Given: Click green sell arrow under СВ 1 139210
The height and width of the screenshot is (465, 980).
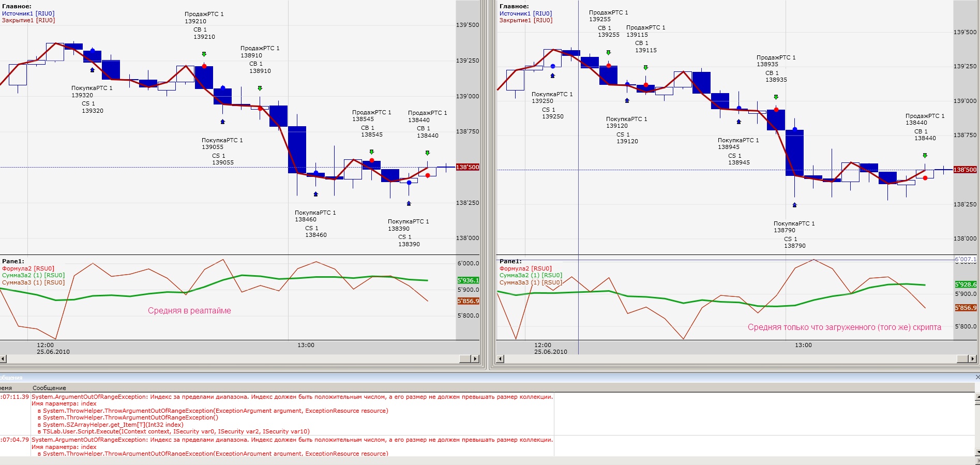Looking at the screenshot, I should [x=204, y=54].
